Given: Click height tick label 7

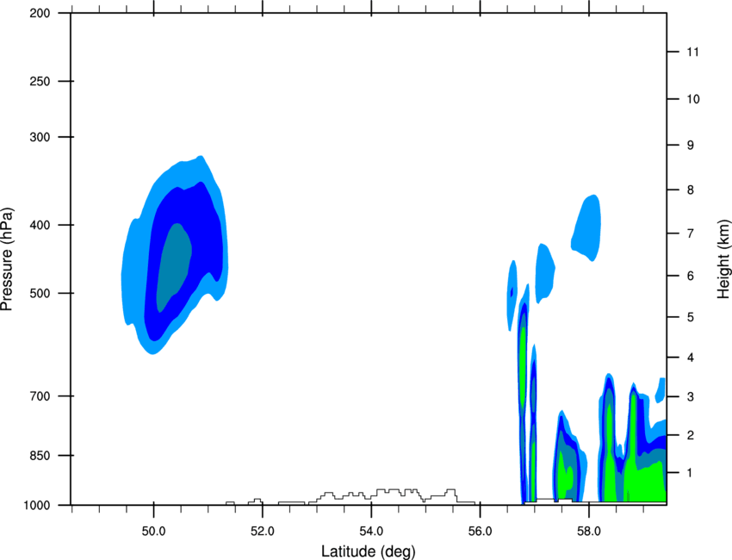Looking at the screenshot, I should click(x=690, y=233).
